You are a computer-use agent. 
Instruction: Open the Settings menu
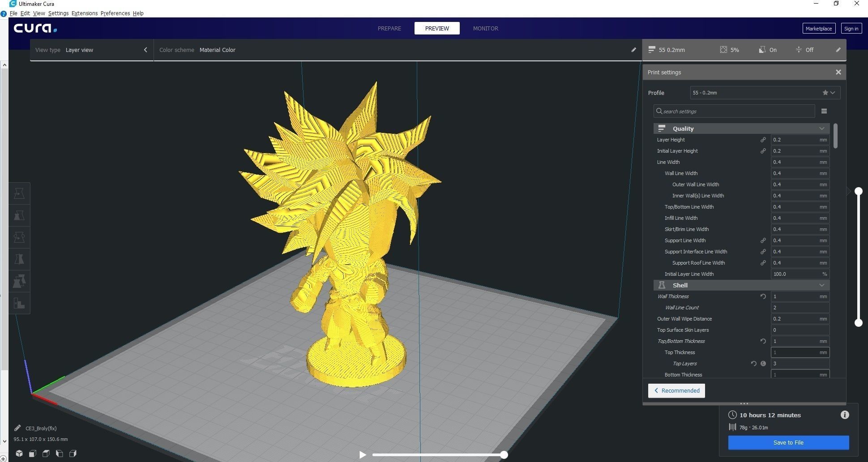[58, 13]
